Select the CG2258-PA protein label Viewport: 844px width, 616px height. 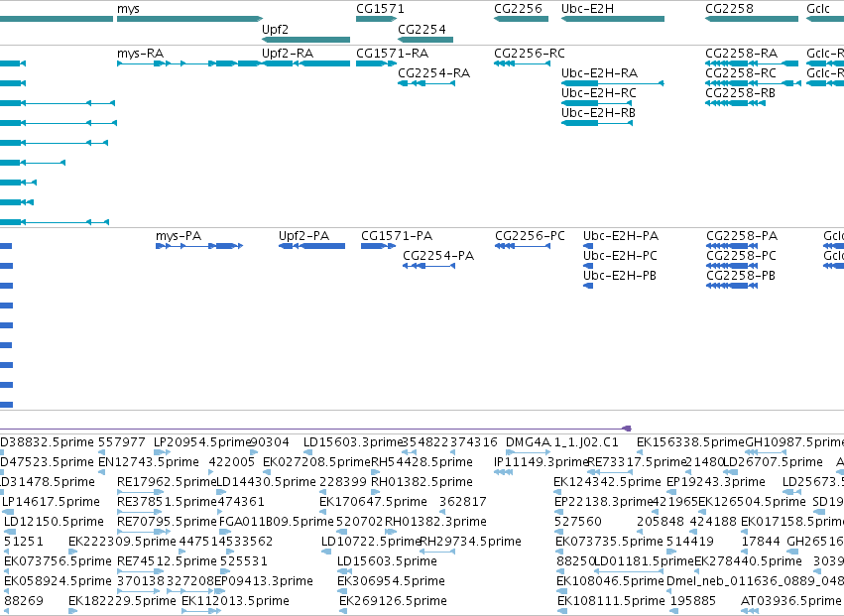[x=742, y=236]
